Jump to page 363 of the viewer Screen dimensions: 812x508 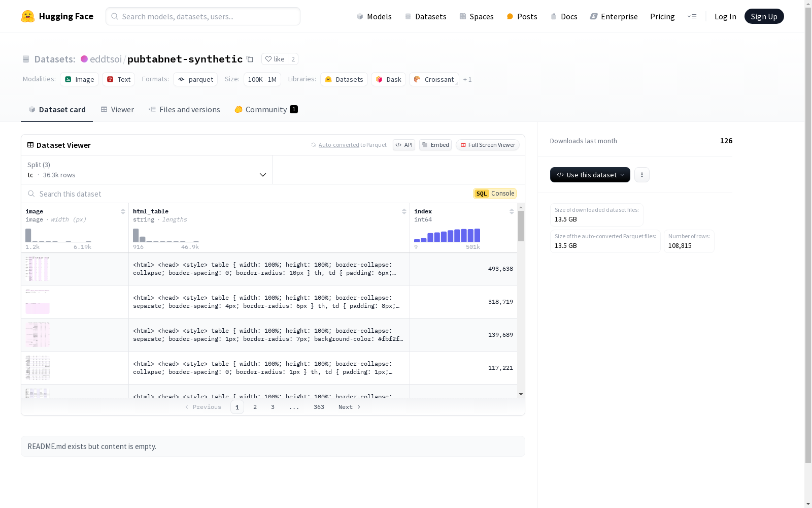pos(319,407)
